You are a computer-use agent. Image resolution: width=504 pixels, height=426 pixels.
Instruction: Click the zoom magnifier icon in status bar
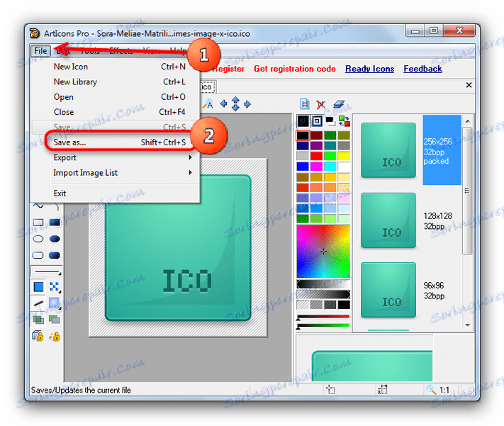tap(431, 390)
